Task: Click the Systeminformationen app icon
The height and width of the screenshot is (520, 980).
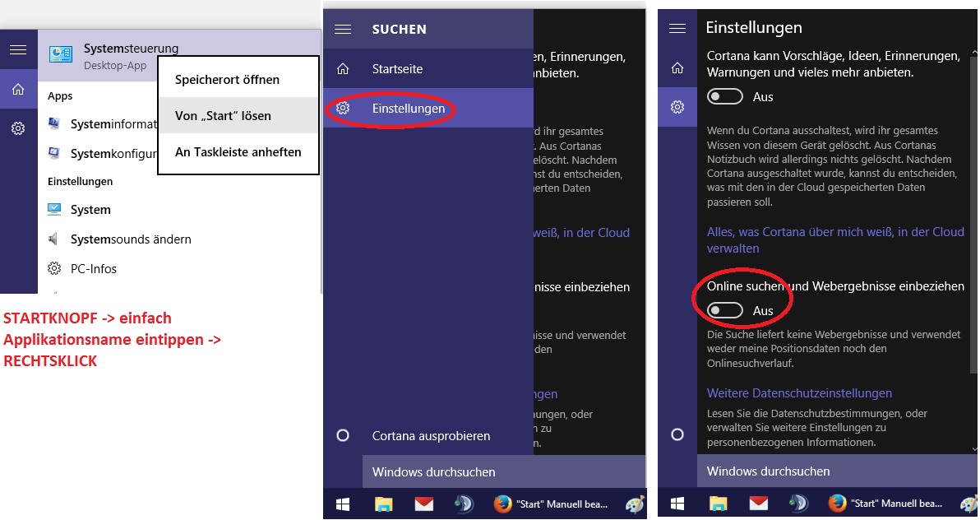Action: pos(54,124)
